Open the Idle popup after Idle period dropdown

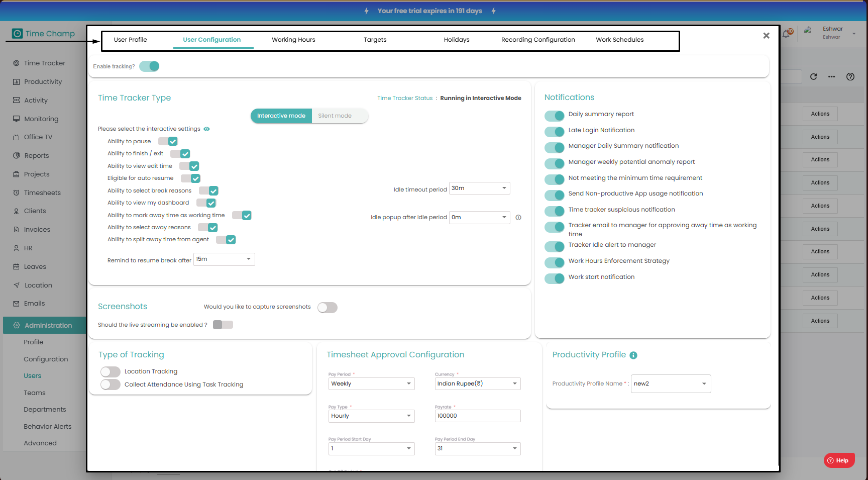point(480,217)
